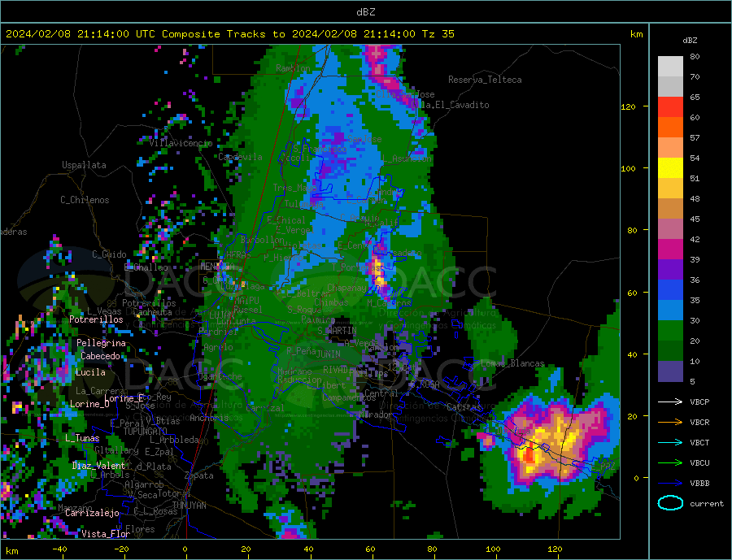Click the cyan VBCT arrow in legend
Viewport: 732px width, 560px height.
point(670,442)
